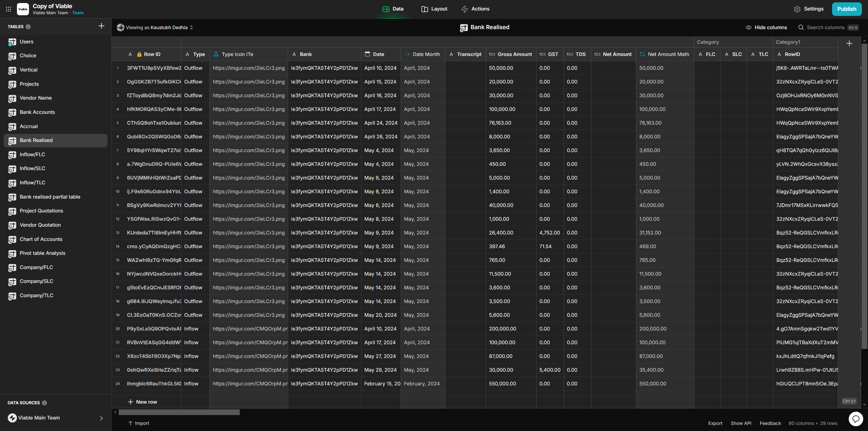Click the Company/TLC table icon
Viewport: 868px width, 431px height.
click(12, 296)
